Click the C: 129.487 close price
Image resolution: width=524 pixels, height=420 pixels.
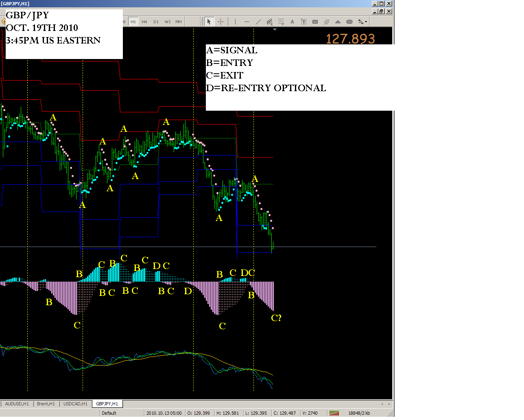pyautogui.click(x=285, y=413)
